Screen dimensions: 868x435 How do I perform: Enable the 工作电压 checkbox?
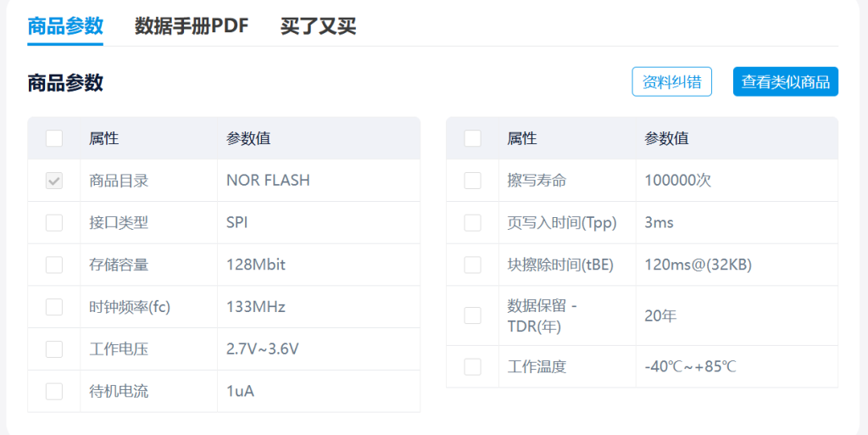click(x=54, y=349)
